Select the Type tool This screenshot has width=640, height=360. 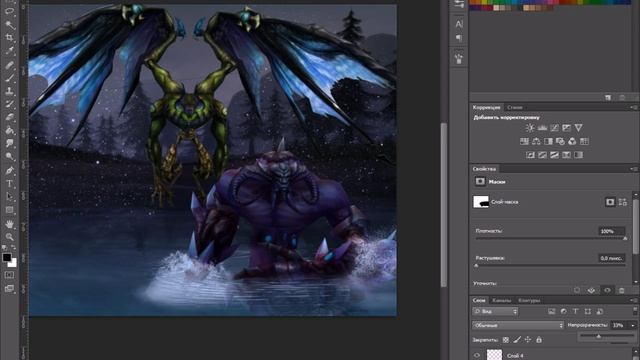(10, 184)
